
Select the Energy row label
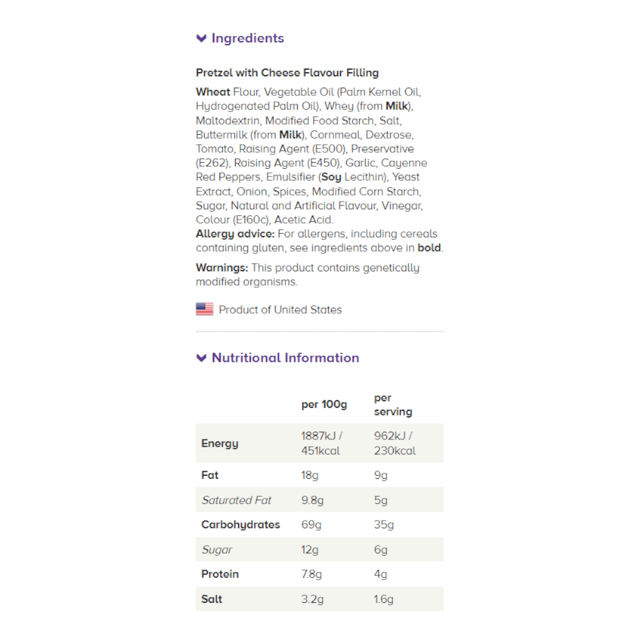pyautogui.click(x=219, y=443)
